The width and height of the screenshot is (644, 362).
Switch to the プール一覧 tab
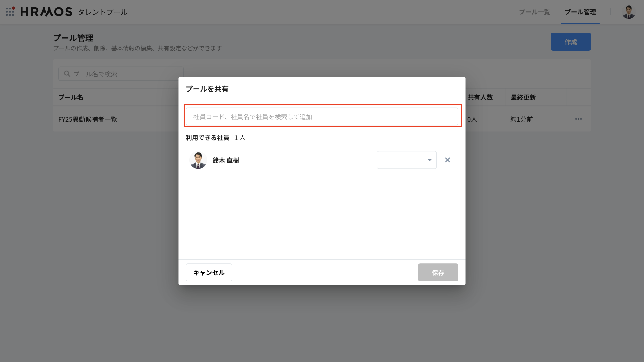click(x=535, y=12)
